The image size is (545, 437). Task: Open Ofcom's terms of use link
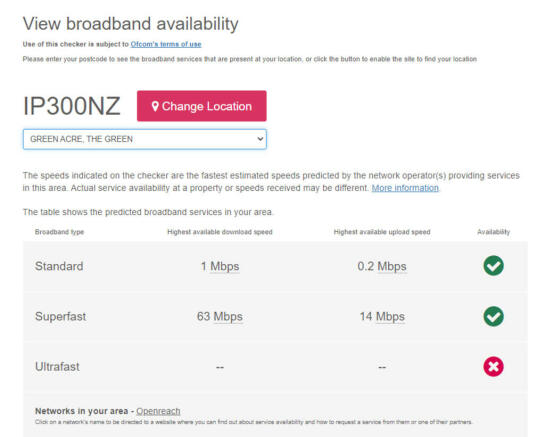pos(166,44)
